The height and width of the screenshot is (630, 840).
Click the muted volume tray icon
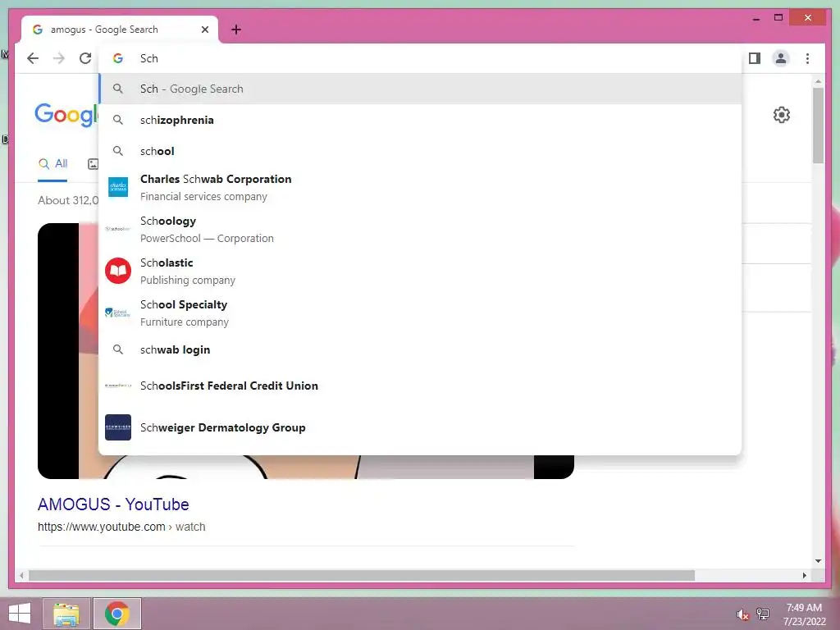click(742, 614)
